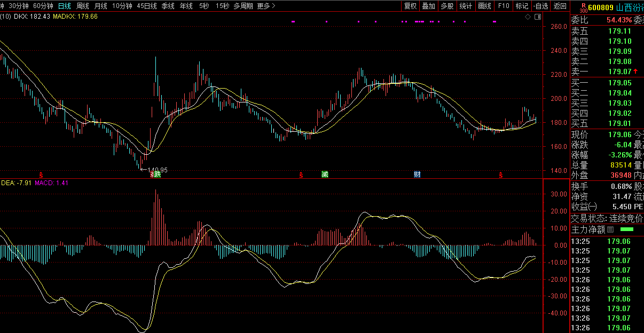Click the 卖五 price 179.11
The height and width of the screenshot is (333, 644).
(x=619, y=31)
